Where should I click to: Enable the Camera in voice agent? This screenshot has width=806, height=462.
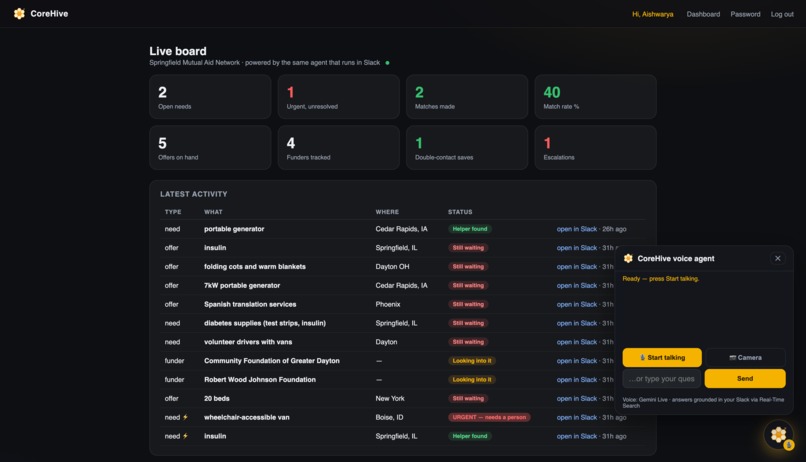[745, 358]
